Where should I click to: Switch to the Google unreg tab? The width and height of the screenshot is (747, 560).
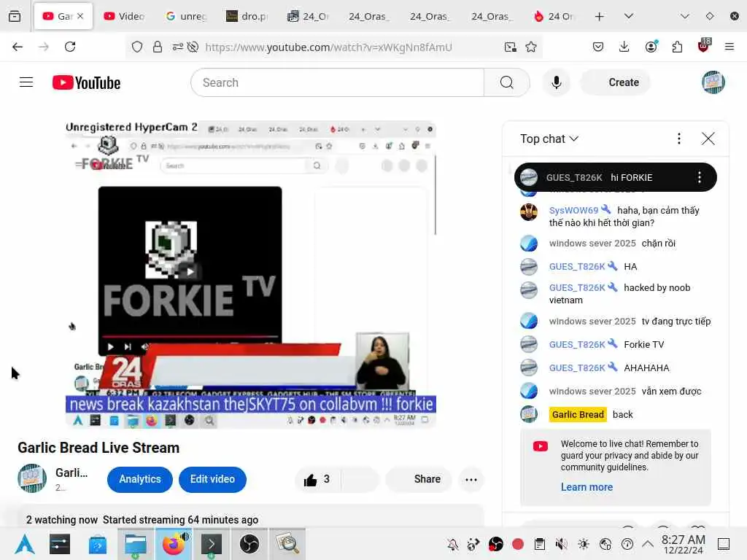(x=186, y=16)
